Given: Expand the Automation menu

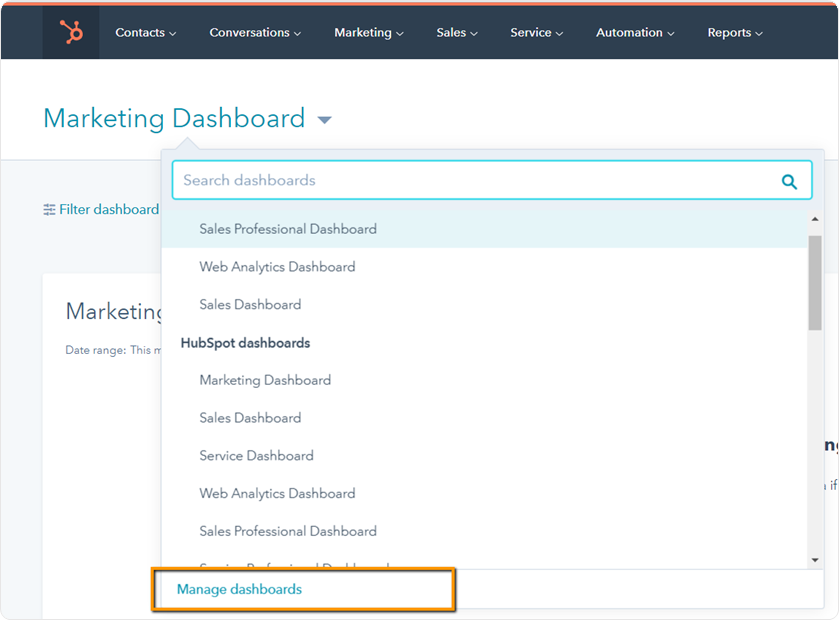Looking at the screenshot, I should pos(634,33).
